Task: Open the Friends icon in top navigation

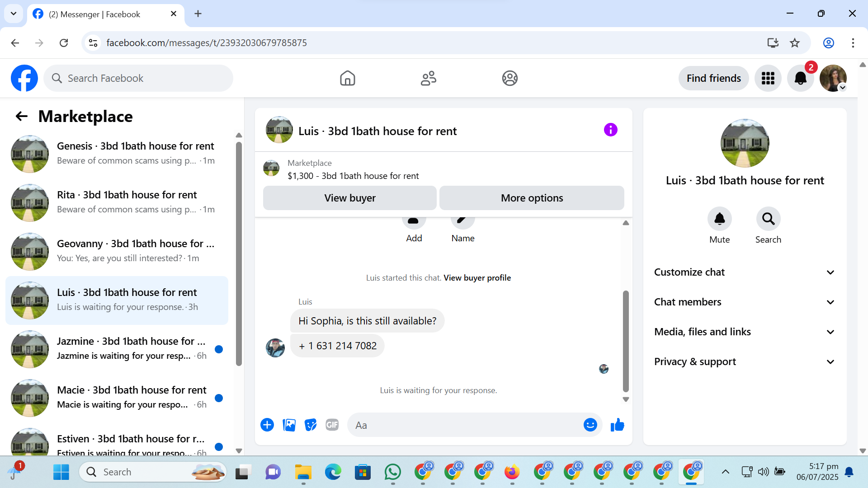Action: (428, 78)
